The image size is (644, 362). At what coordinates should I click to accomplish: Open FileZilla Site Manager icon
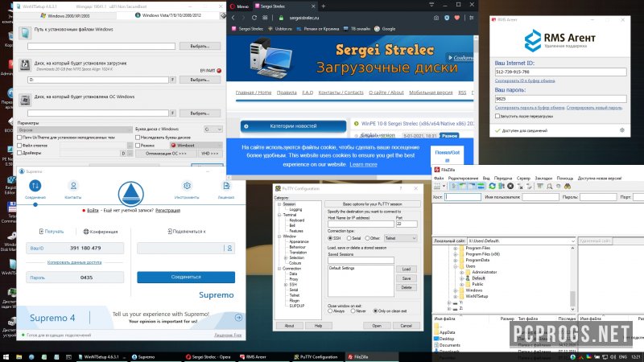437,187
